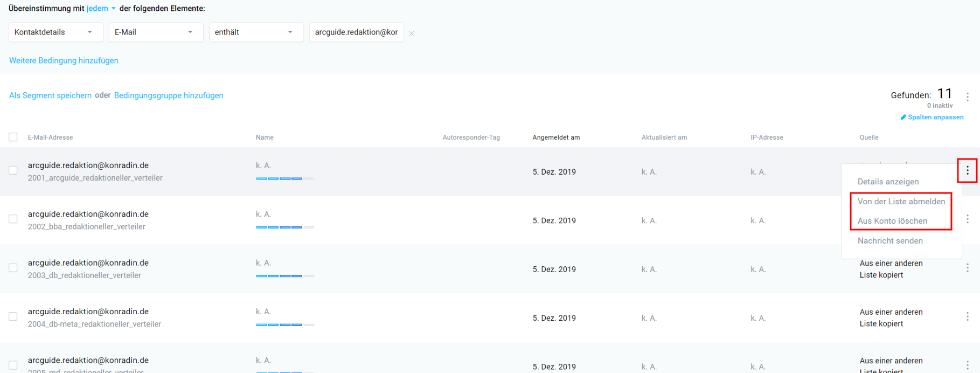This screenshot has height=373, width=980.
Task: Open actions menu for 2001_arcguide row
Action: pos(967,171)
